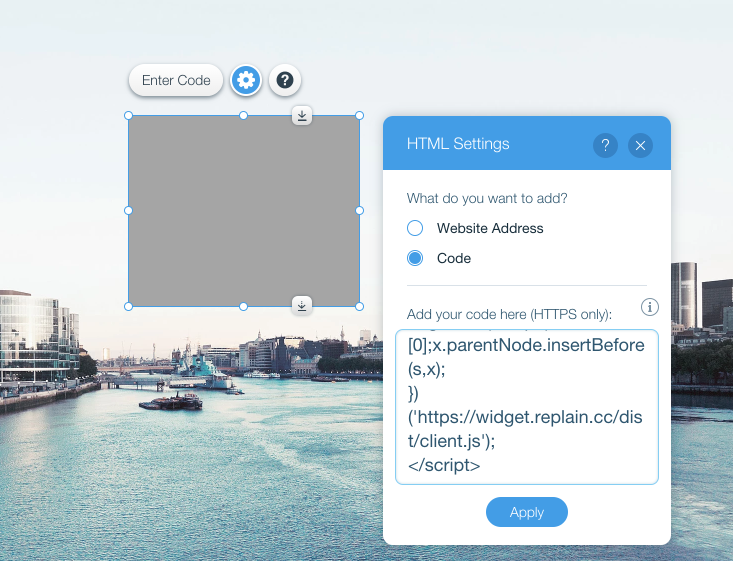Viewport: 733px width, 561px height.
Task: Select the gray HTML embed box
Action: pos(244,211)
